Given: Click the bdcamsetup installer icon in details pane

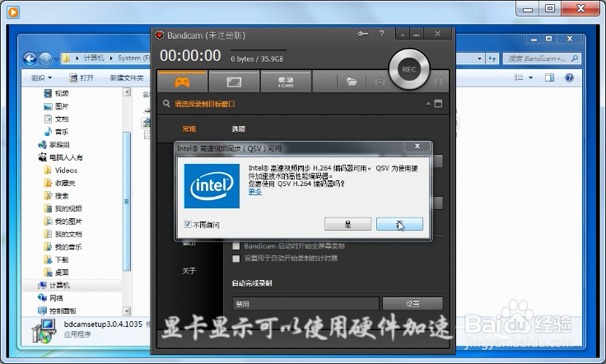Looking at the screenshot, I should pyautogui.click(x=44, y=332).
